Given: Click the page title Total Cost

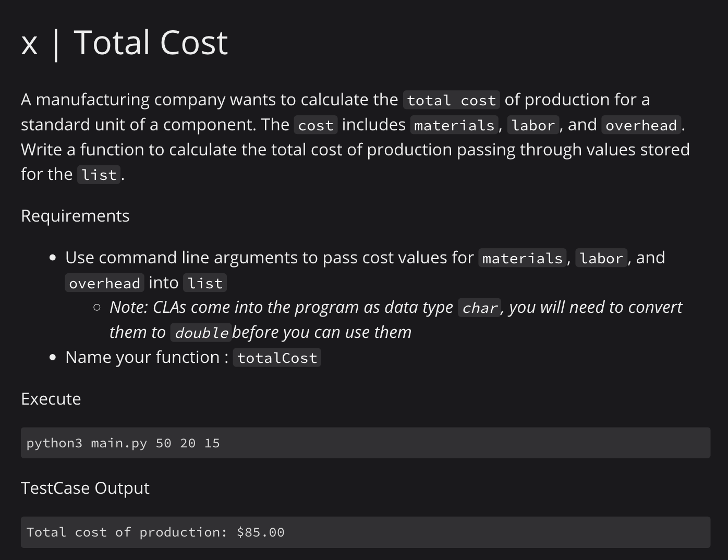Looking at the screenshot, I should click(x=151, y=43).
